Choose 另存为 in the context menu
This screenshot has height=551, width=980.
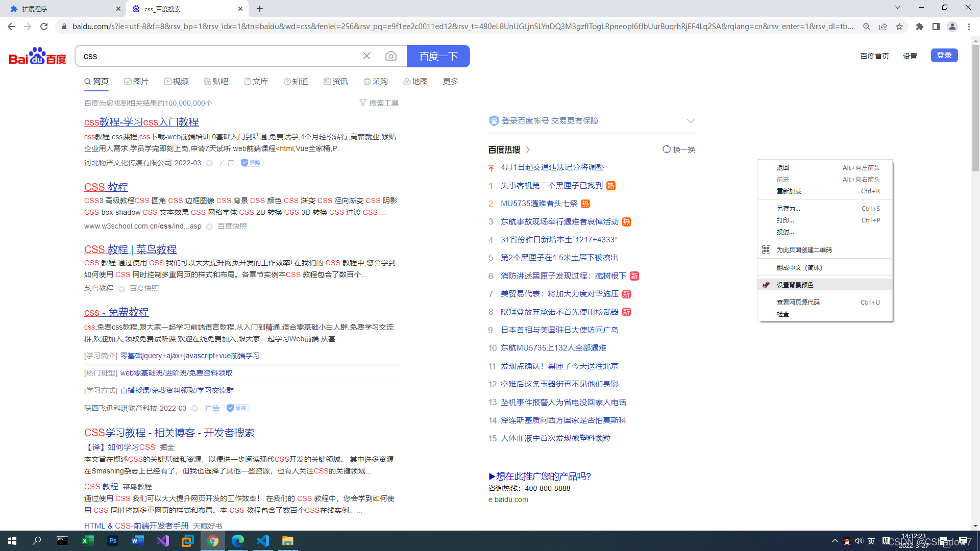(825, 209)
